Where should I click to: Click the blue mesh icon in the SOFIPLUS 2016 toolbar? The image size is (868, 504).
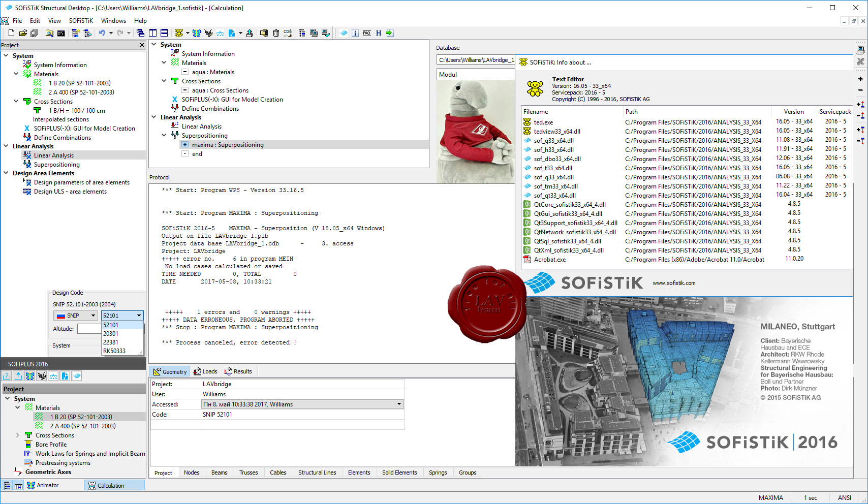(77, 376)
